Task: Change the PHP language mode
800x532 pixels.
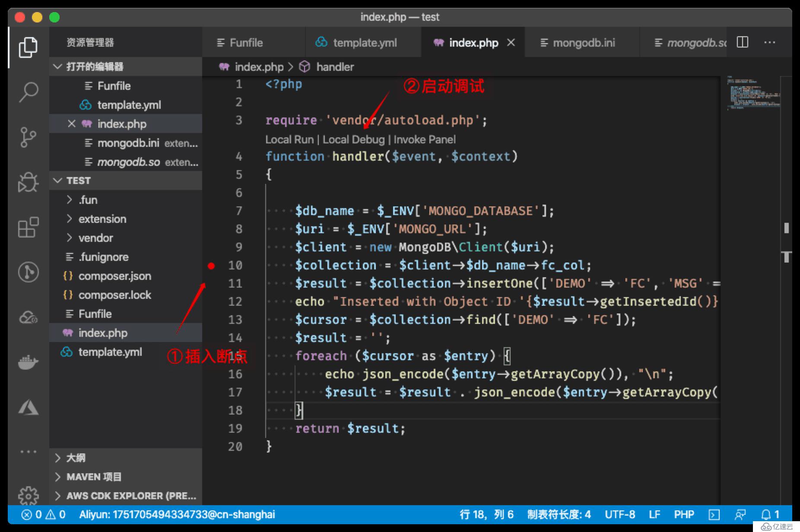Action: [684, 514]
